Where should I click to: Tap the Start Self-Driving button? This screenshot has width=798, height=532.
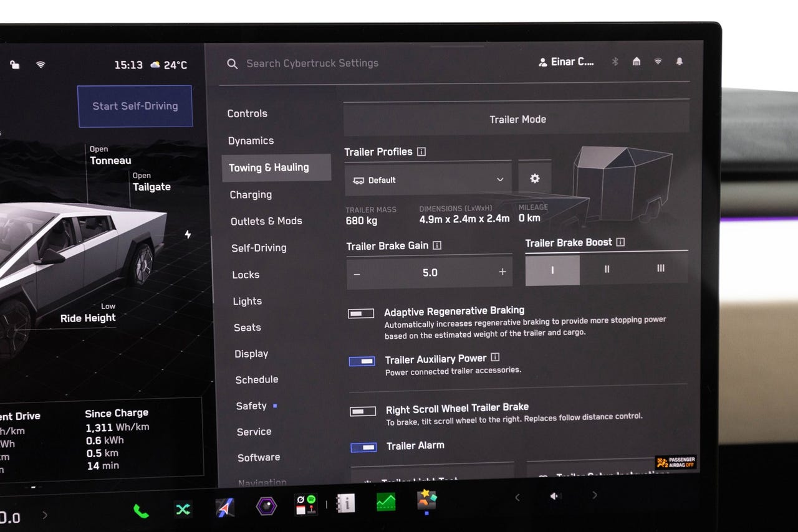click(135, 106)
